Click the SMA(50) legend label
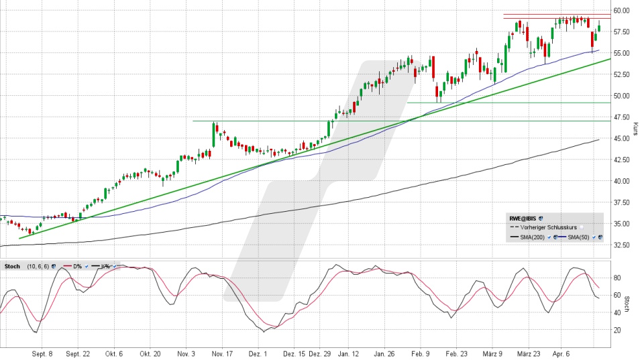 click(x=578, y=237)
